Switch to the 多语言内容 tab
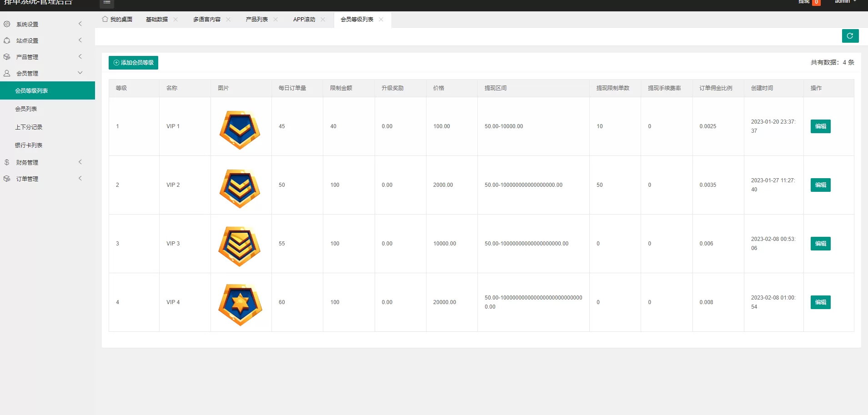 (x=206, y=20)
